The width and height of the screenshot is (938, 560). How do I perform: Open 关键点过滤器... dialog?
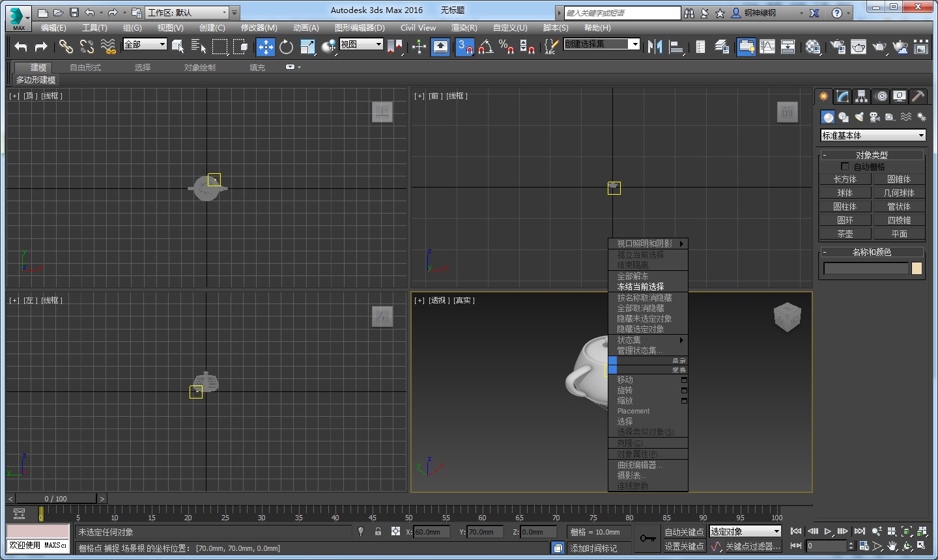click(752, 546)
